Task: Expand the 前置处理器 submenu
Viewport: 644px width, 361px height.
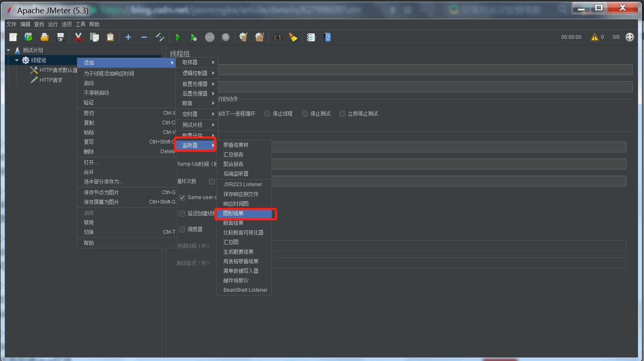Action: (196, 84)
